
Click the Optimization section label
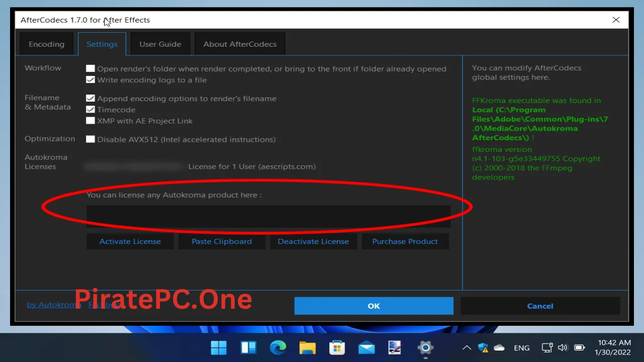50,139
